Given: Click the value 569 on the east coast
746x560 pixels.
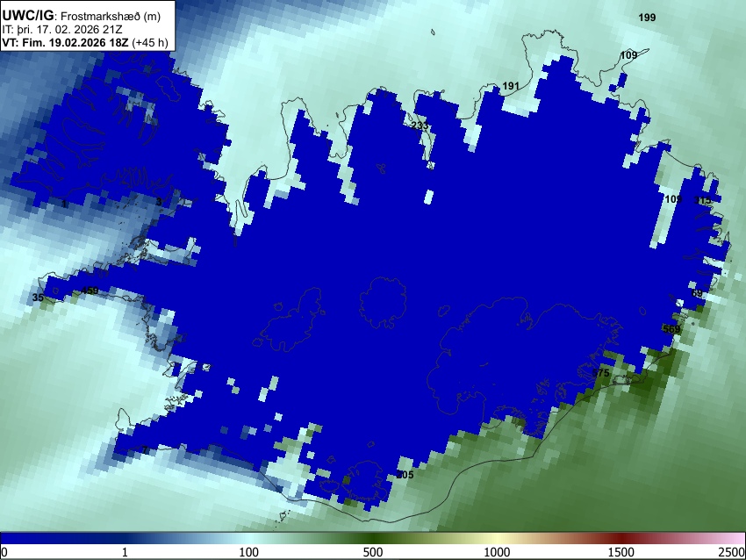Looking at the screenshot, I should click(x=671, y=329).
